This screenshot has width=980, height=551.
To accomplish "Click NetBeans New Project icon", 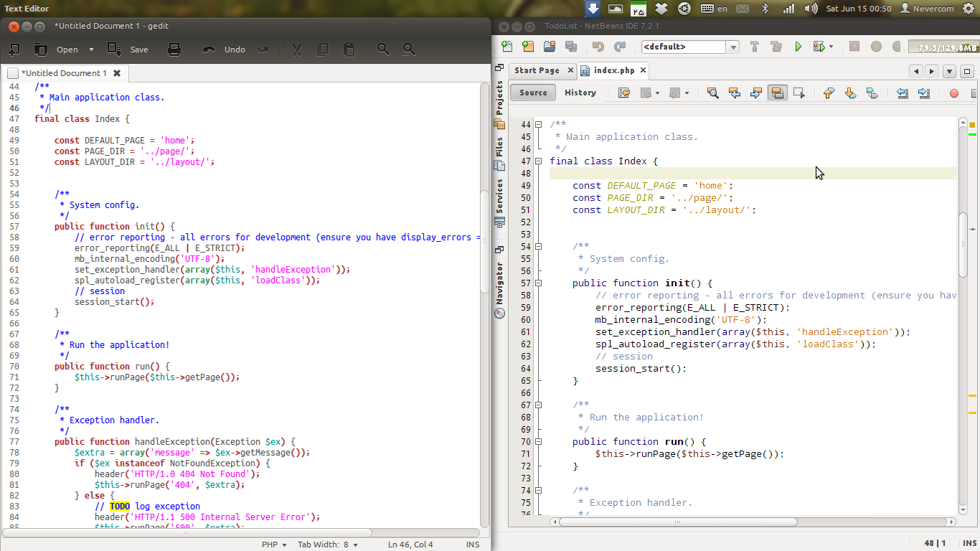I will point(528,47).
